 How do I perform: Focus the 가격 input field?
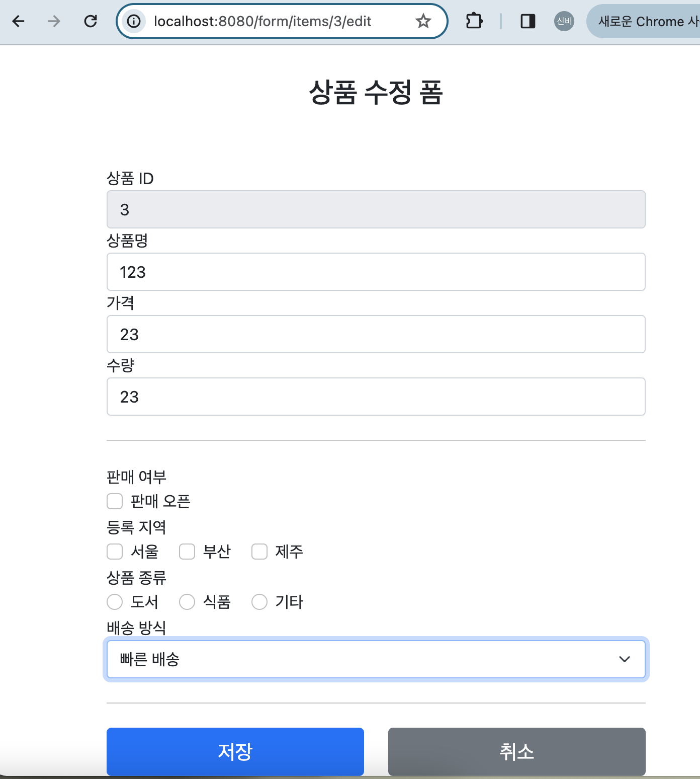376,334
